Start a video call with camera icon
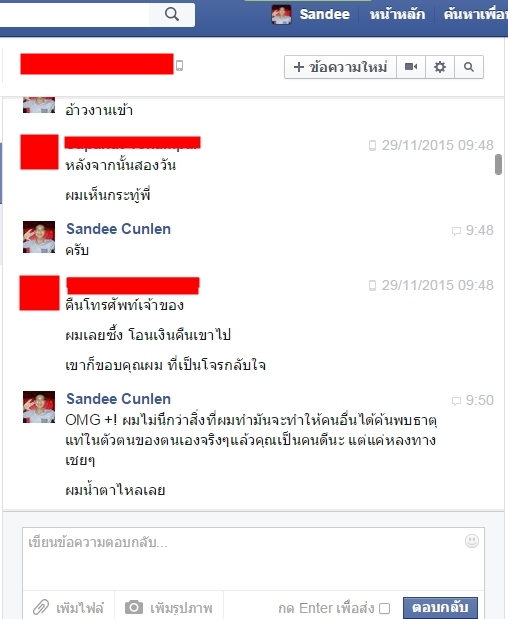This screenshot has height=619, width=508. pos(411,67)
